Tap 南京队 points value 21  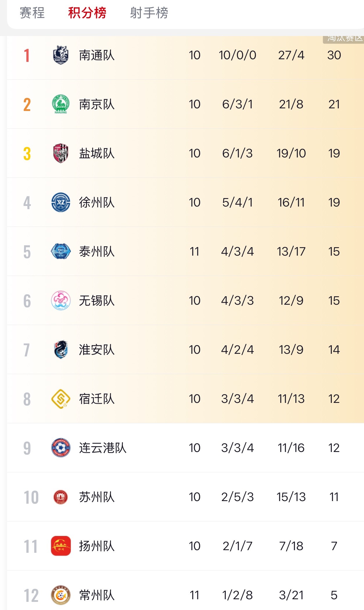pyautogui.click(x=334, y=104)
